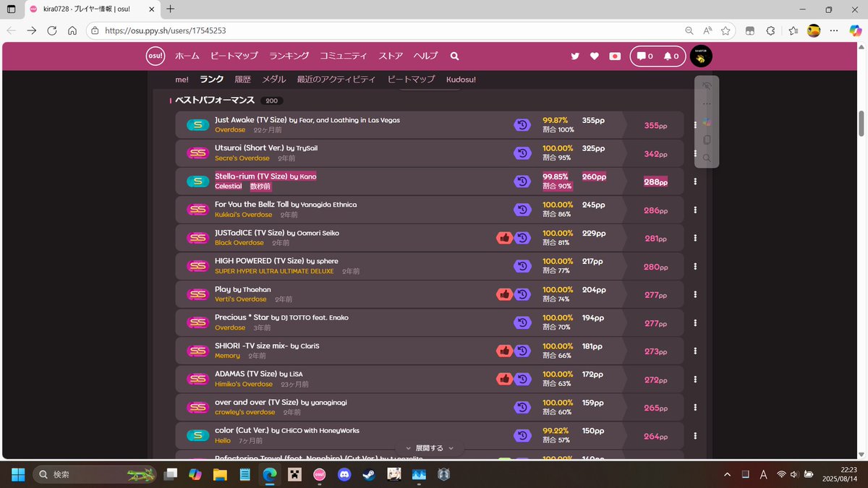Open three-dot menu for Stella-rium score
This screenshot has height=488, width=868.
click(x=695, y=181)
